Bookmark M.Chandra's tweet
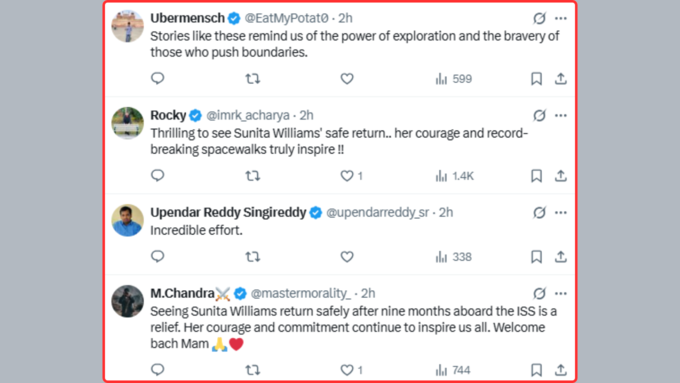The height and width of the screenshot is (383, 680). click(x=536, y=370)
